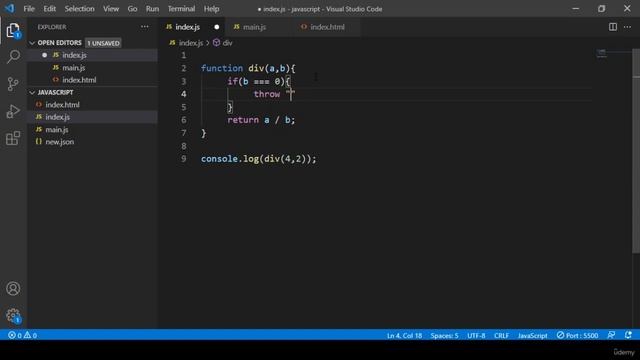
Task: Click CRLF end of line selector
Action: click(x=501, y=335)
